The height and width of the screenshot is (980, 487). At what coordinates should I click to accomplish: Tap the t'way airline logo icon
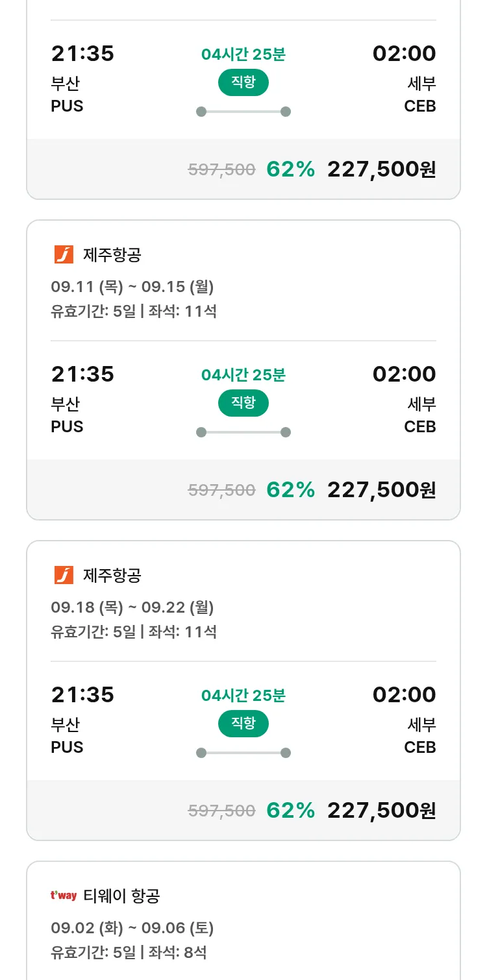coord(64,896)
